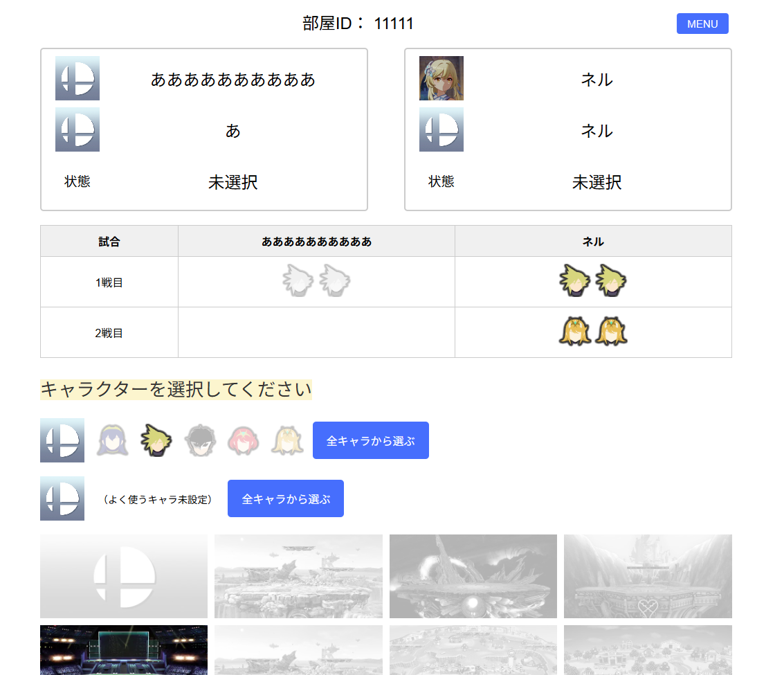Click the ネル table column header
The image size is (784, 675).
click(593, 241)
